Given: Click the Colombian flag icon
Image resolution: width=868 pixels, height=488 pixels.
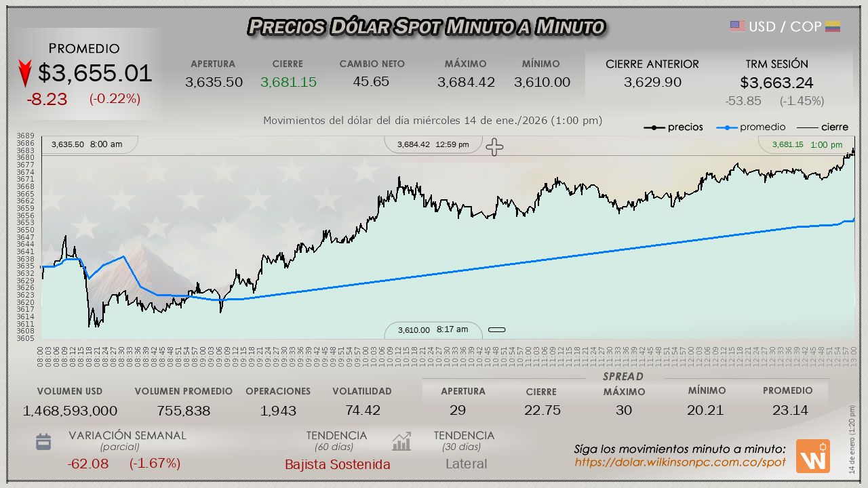Looking at the screenshot, I should [x=833, y=26].
